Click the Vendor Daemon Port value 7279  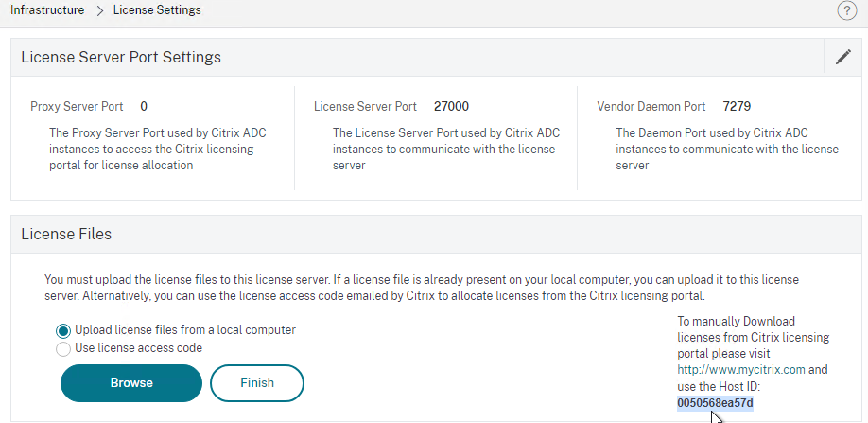point(737,106)
